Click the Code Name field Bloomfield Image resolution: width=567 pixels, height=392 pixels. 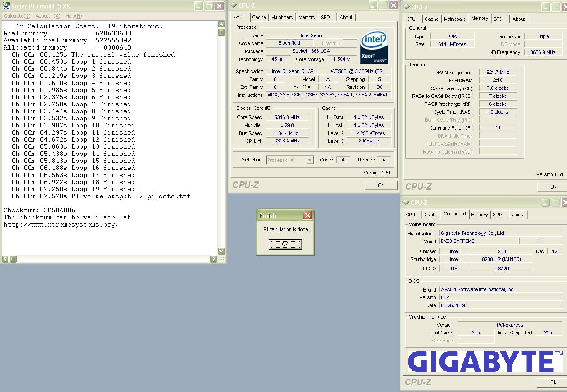(x=289, y=43)
